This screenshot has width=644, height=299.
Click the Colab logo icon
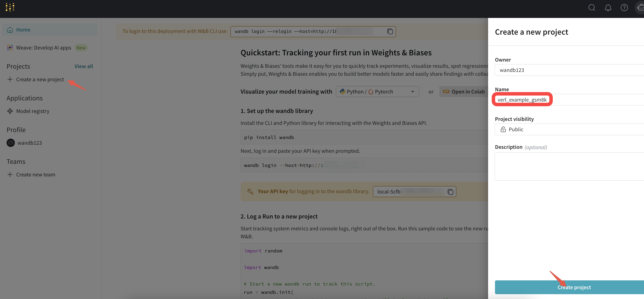pos(446,92)
